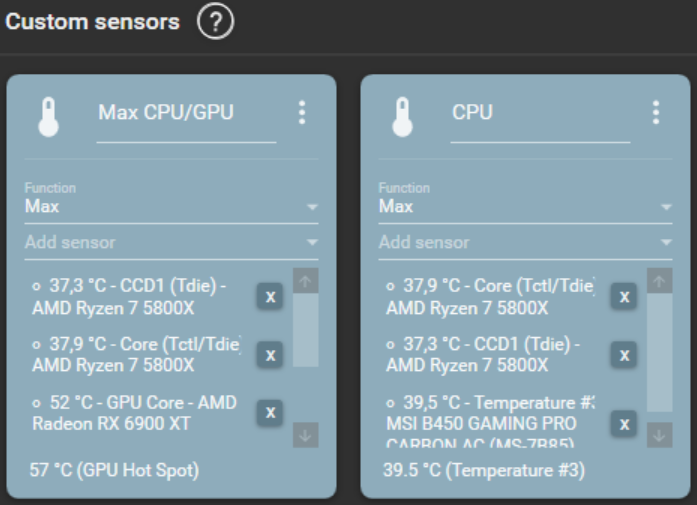Viewport: 697px width, 505px height.
Task: Remove CCD1 (Tdie) sensor from Max CPU/GPU card
Action: coord(270,297)
